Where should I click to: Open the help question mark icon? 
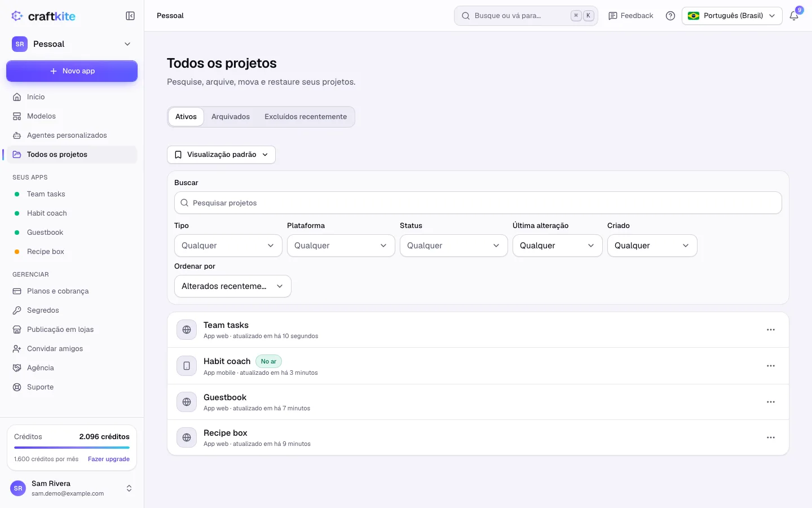[x=670, y=16]
